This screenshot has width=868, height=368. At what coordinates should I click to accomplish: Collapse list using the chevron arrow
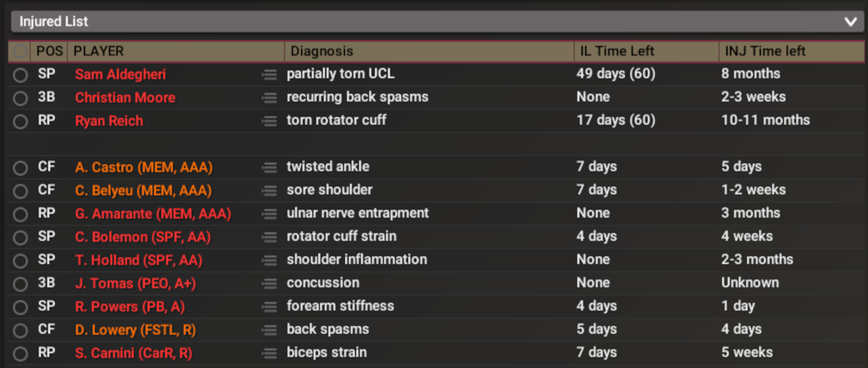click(x=850, y=22)
